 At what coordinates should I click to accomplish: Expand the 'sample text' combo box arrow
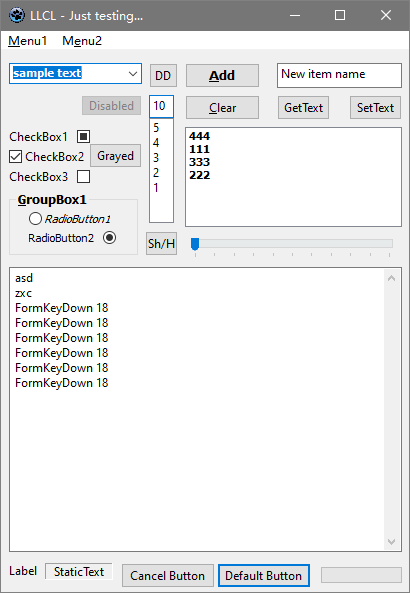click(x=133, y=73)
